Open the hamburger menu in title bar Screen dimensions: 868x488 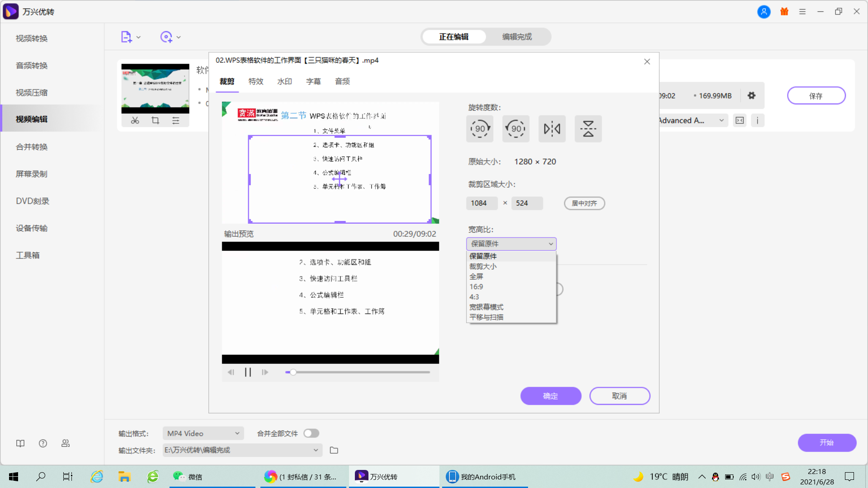click(x=802, y=12)
